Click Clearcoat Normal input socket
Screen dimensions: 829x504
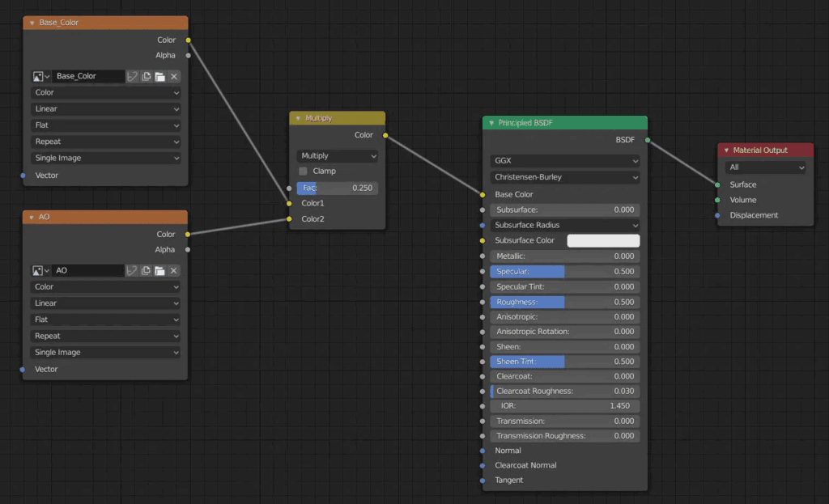click(483, 465)
